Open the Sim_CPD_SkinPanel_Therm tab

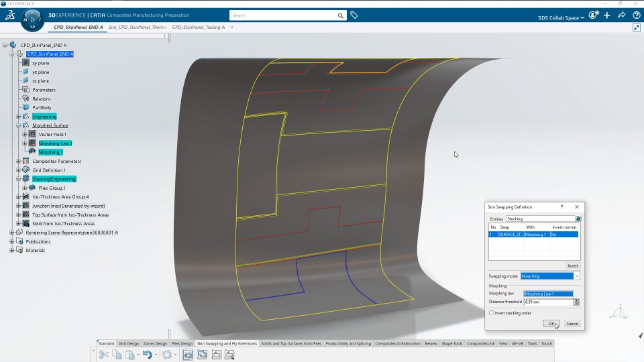tap(137, 27)
